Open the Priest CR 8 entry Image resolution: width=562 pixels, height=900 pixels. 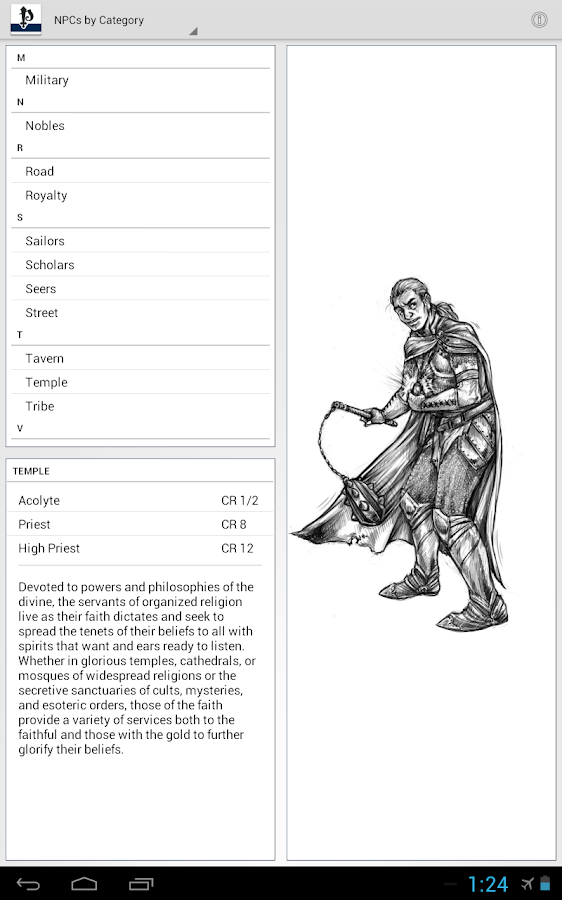[x=138, y=524]
